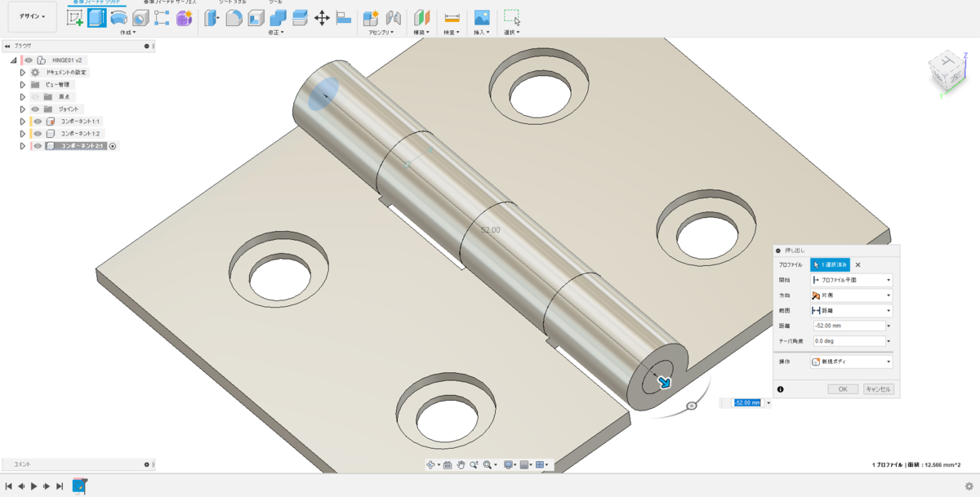Click the timeline settings gear icon
980x497 pixels.
click(x=969, y=486)
